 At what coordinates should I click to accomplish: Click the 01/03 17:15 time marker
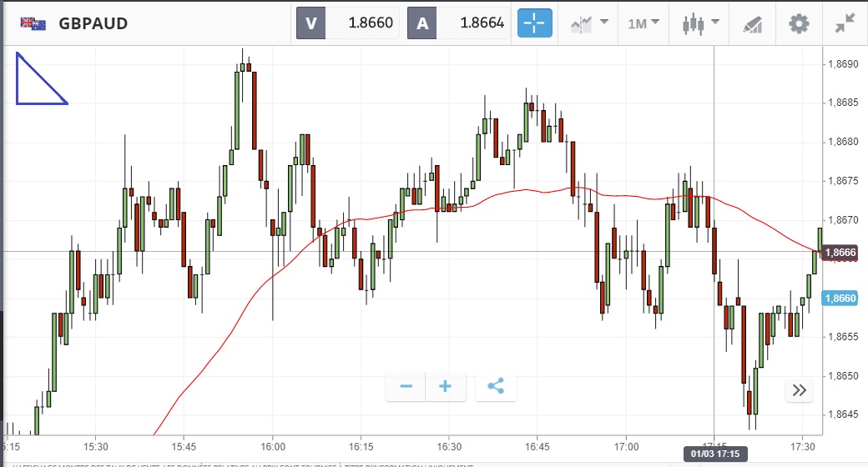tap(714, 454)
